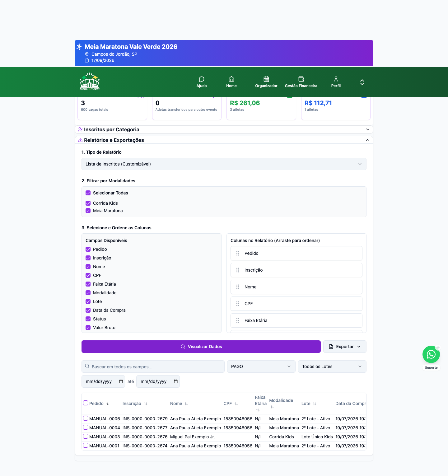Open the Todos os Lotes dropdown
448x476 pixels.
click(x=332, y=366)
